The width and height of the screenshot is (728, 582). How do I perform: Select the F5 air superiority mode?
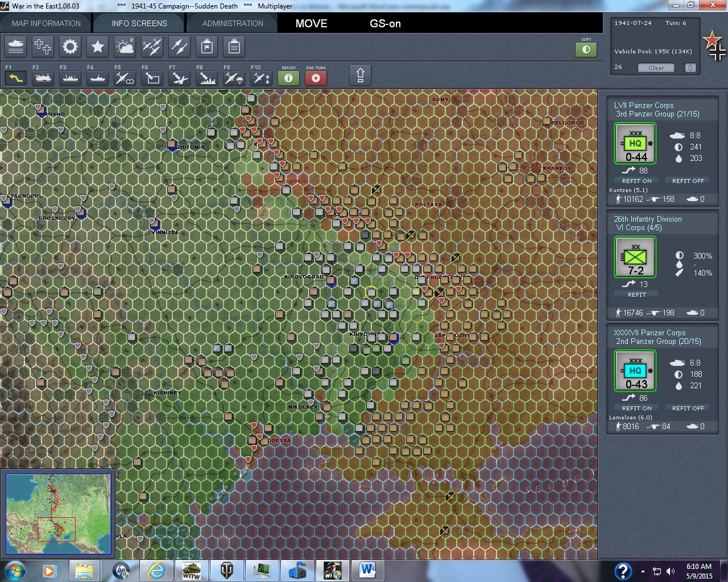click(125, 78)
